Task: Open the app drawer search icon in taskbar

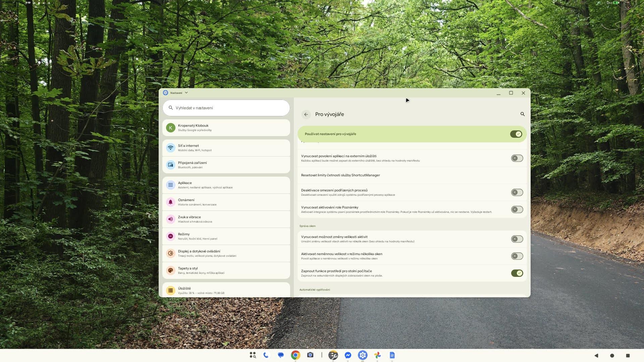Action: (x=253, y=355)
